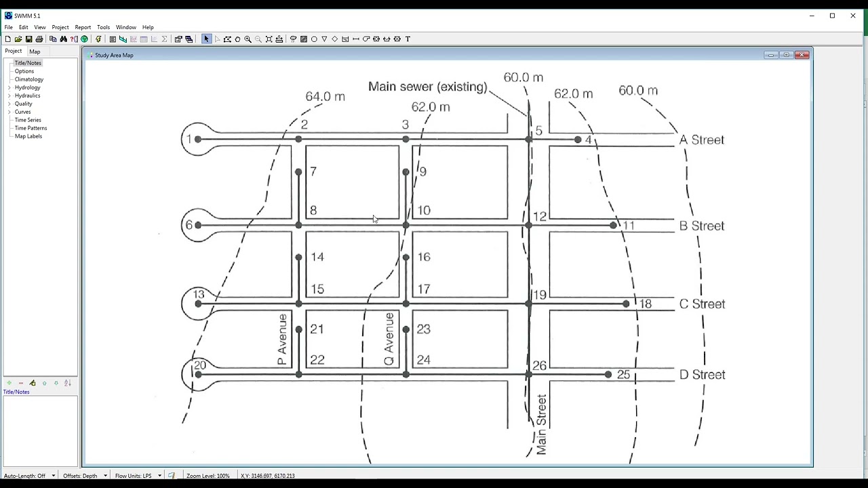
Task: Run simulation with the lightning bolt icon
Action: (98, 39)
